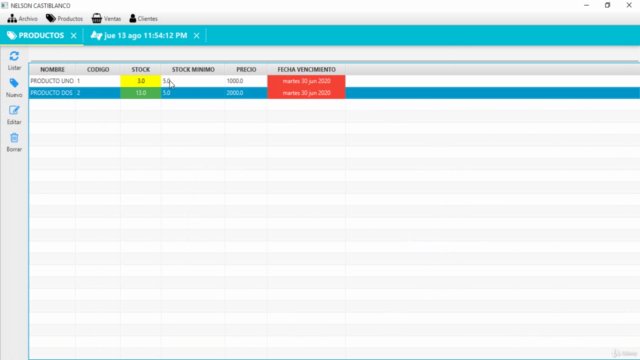Switch to the PRODUCTOS tab
Image resolution: width=640 pixels, height=360 pixels.
pos(36,36)
